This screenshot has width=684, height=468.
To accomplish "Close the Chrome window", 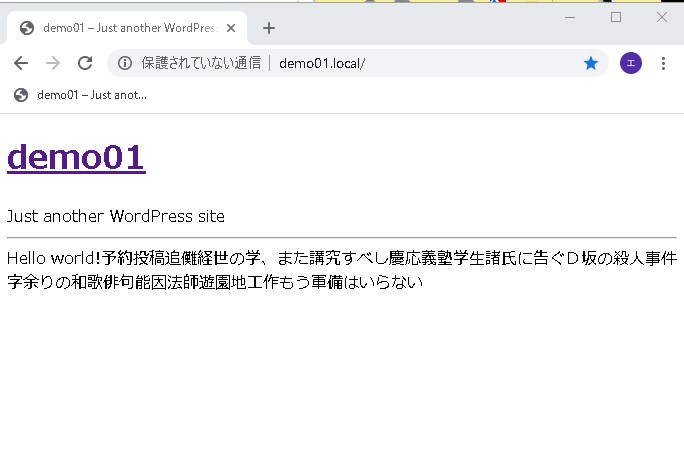I will pos(661,17).
